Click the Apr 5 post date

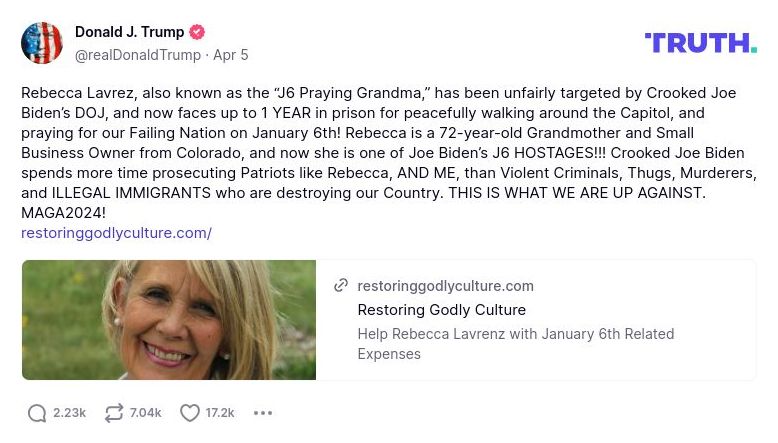(231, 55)
